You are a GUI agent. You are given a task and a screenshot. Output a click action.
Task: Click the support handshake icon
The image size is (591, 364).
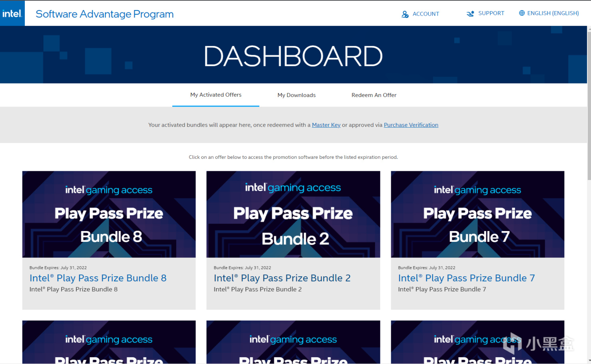point(470,14)
